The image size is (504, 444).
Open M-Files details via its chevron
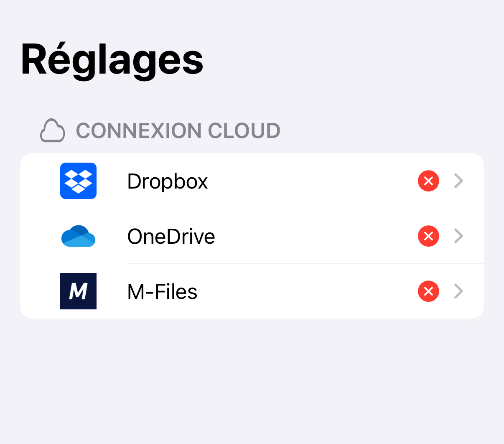click(458, 291)
